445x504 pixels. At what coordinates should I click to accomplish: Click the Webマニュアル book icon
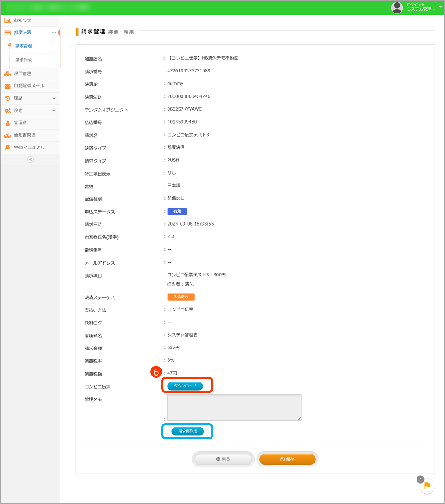point(7,148)
